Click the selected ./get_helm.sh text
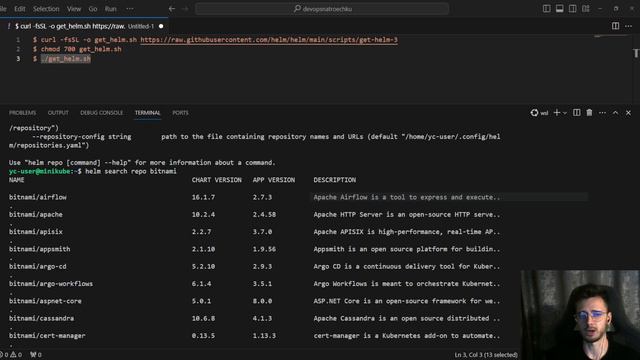This screenshot has width=640, height=360. [x=66, y=59]
